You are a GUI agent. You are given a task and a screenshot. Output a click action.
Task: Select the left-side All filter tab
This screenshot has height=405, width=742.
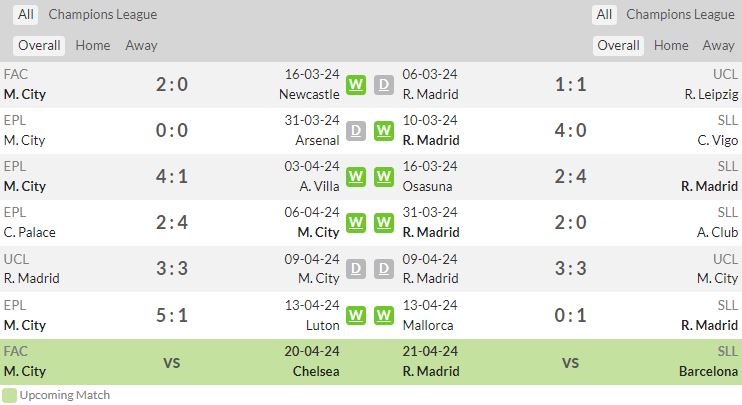point(26,15)
